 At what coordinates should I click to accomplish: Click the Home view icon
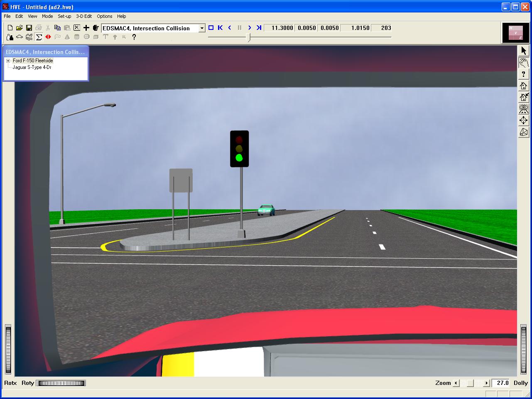524,86
